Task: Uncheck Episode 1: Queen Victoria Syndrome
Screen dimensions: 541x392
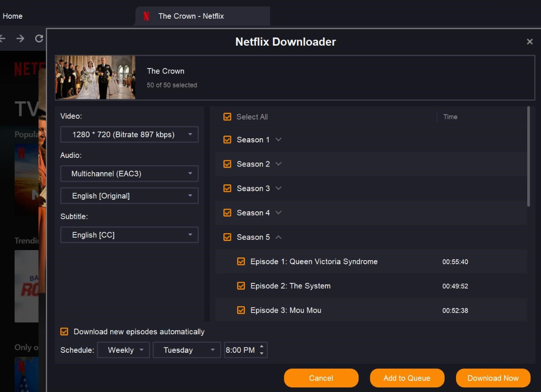Action: [x=241, y=261]
